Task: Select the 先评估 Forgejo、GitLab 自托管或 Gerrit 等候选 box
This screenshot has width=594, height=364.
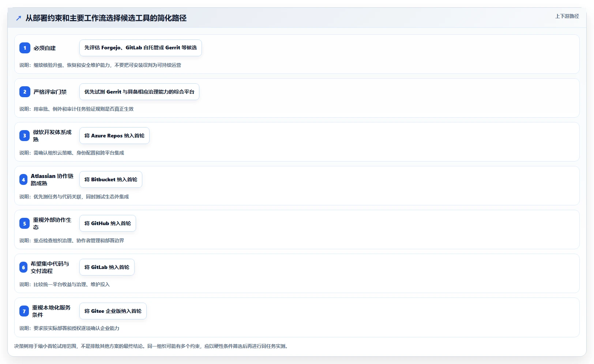Action: [x=140, y=48]
